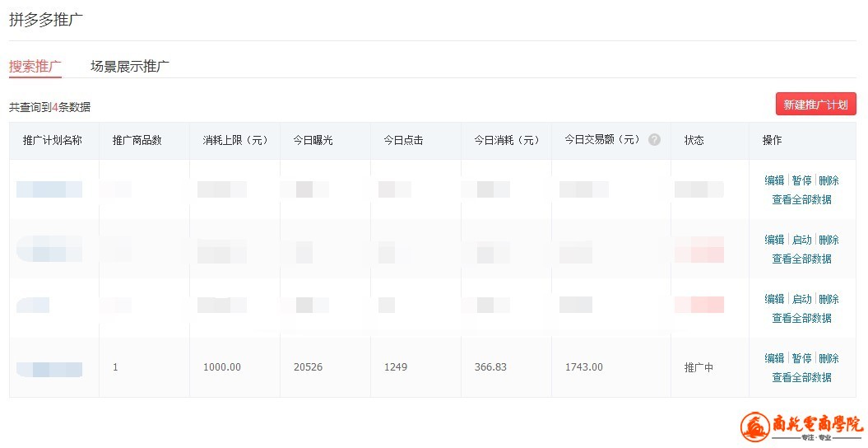Select the 1743.00 transaction value

pos(584,367)
